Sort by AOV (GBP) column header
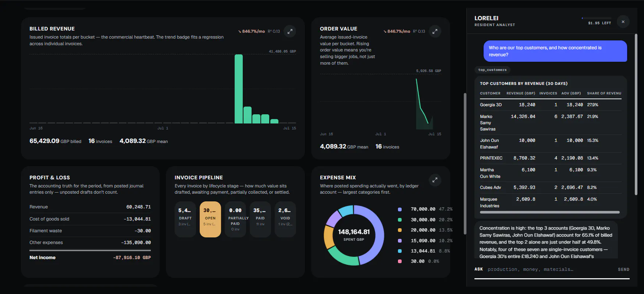The height and width of the screenshot is (294, 644). point(571,93)
